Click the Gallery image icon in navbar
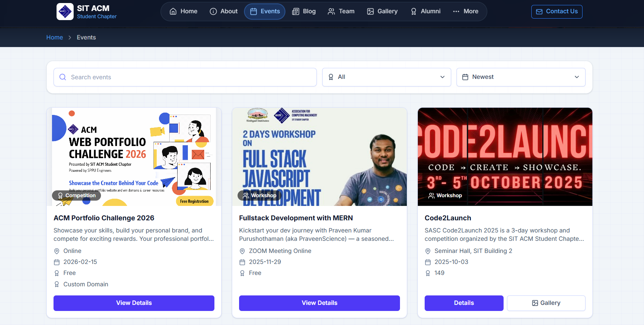Screen dimensions: 644x325 coord(370,11)
